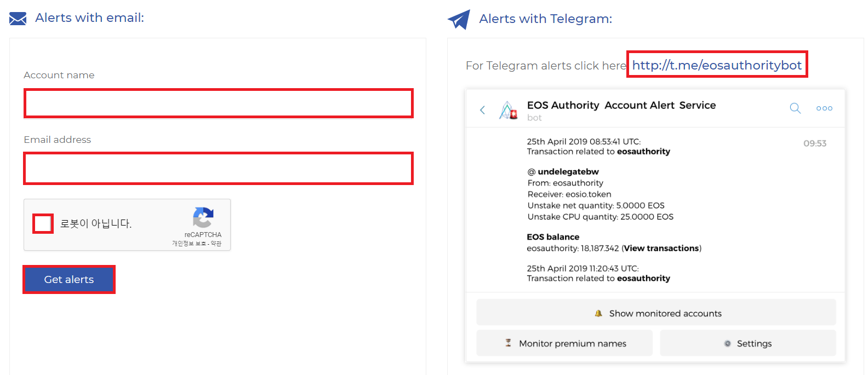Tick the reCAPTCHA not-a-robot checkbox
The image size is (868, 375).
43,223
